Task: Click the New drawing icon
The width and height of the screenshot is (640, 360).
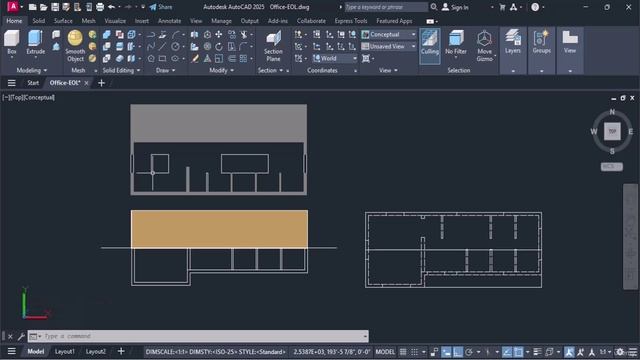Action: pos(33,7)
